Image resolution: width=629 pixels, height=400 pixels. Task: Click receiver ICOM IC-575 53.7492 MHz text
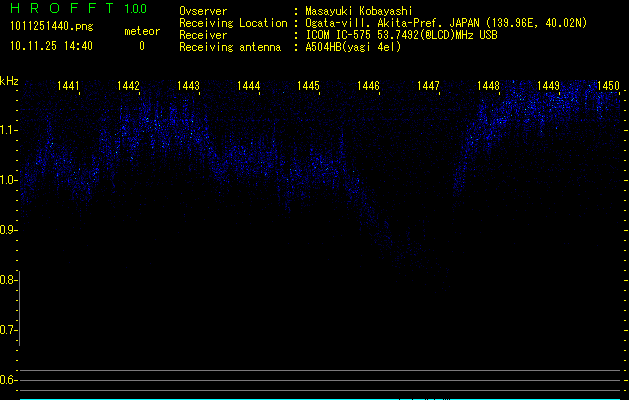point(401,35)
